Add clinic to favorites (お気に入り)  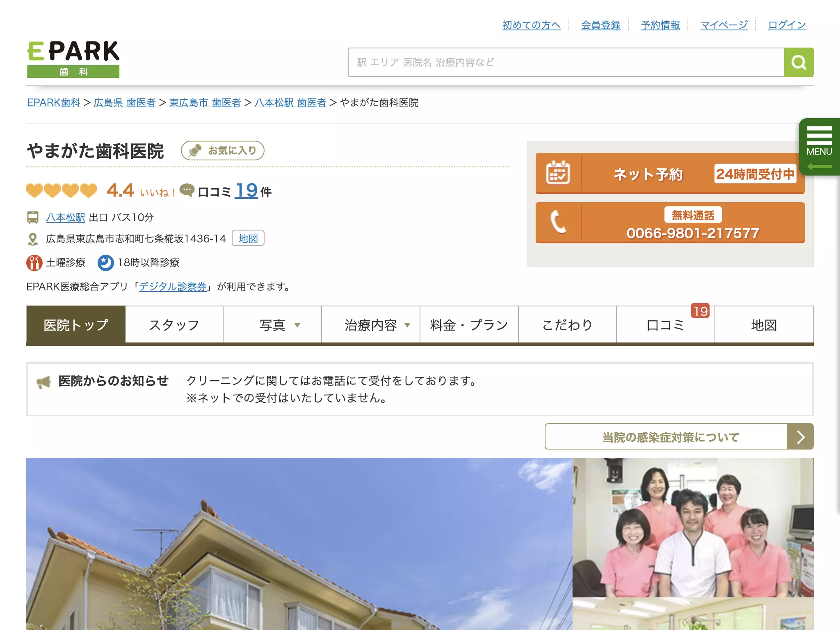tap(223, 151)
